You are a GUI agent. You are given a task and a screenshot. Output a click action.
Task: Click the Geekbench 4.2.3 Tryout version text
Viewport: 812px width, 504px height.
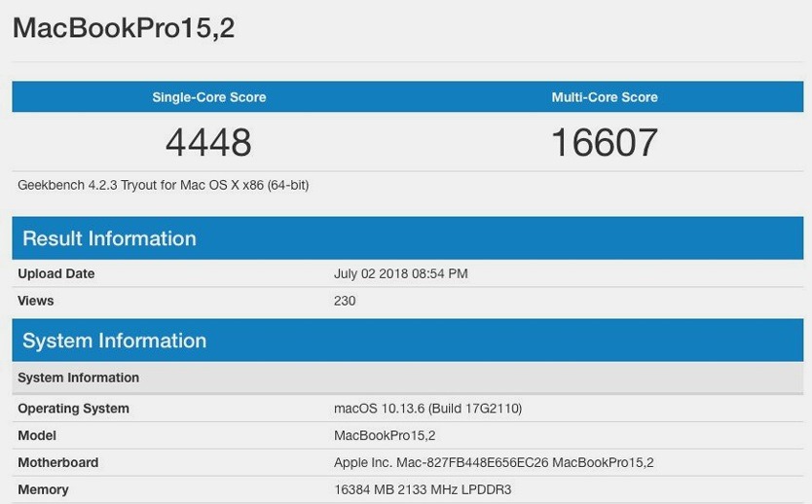point(164,185)
